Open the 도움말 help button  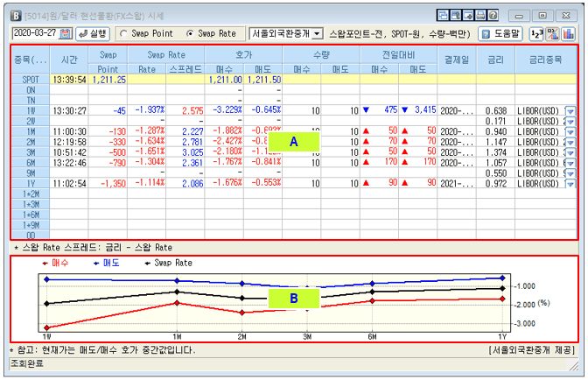501,34
